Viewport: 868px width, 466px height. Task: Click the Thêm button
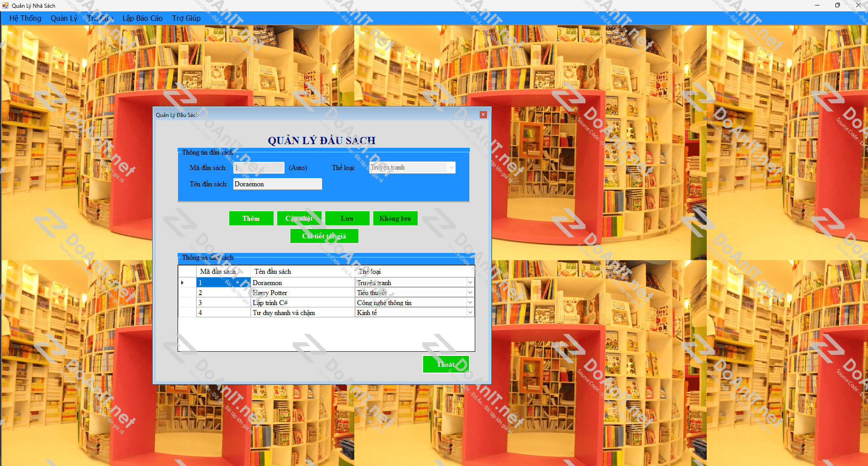[251, 218]
